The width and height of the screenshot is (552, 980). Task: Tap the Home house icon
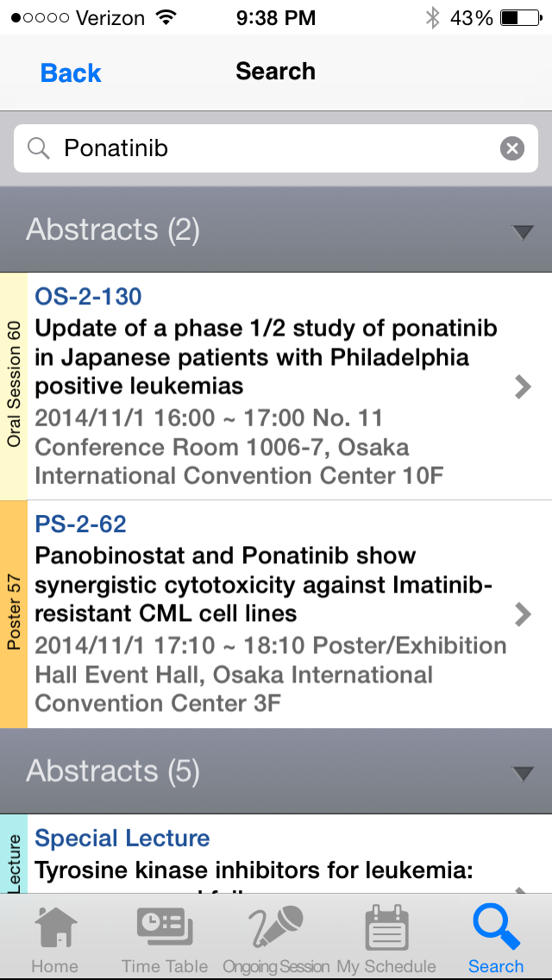pos(56,928)
